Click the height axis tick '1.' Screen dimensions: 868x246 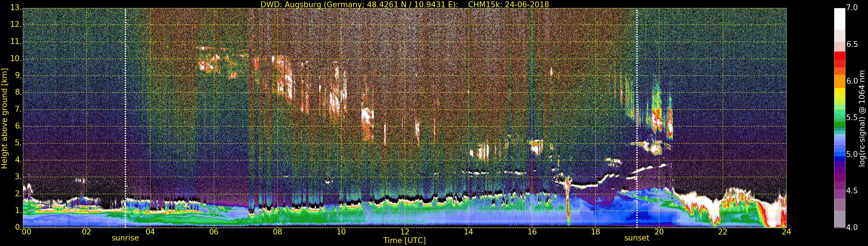[x=18, y=210]
